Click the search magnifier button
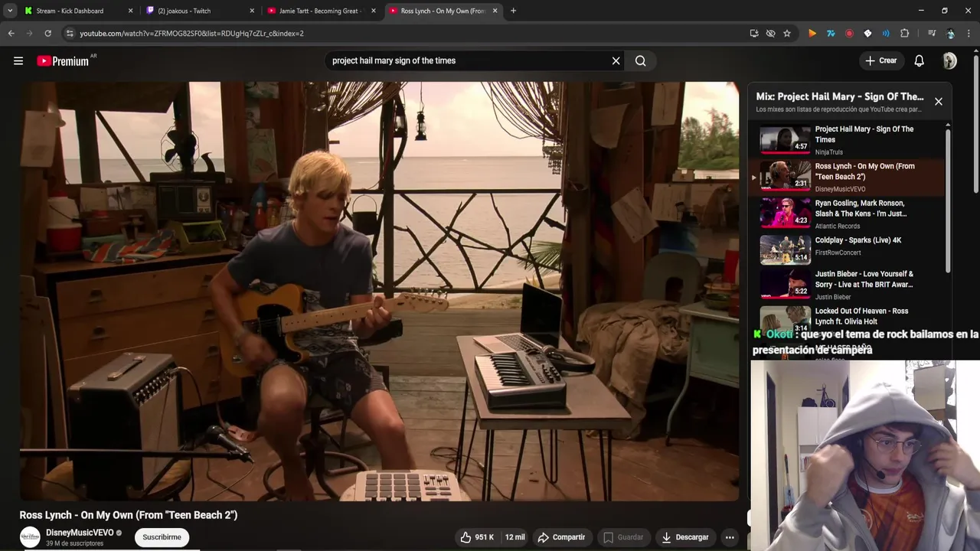The image size is (980, 551). click(641, 61)
